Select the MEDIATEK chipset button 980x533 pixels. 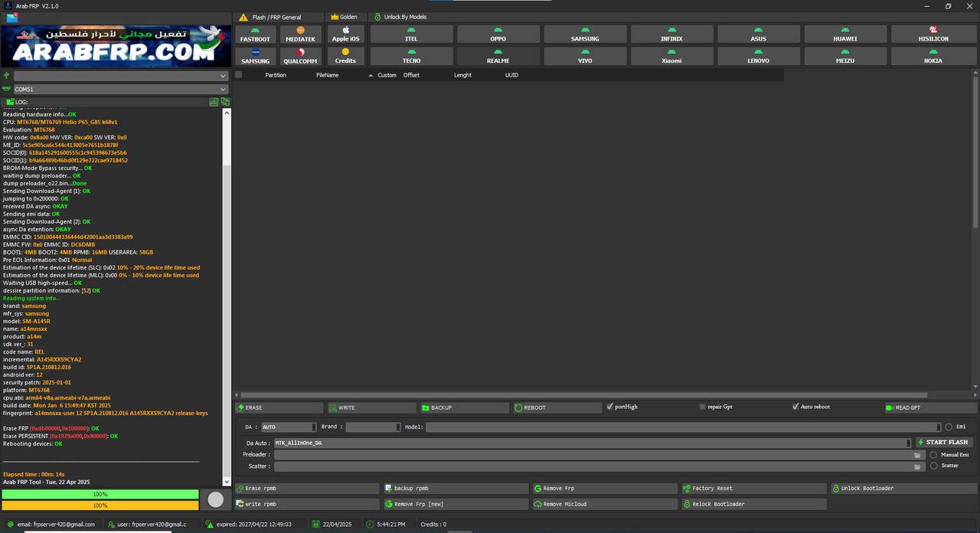pos(300,34)
